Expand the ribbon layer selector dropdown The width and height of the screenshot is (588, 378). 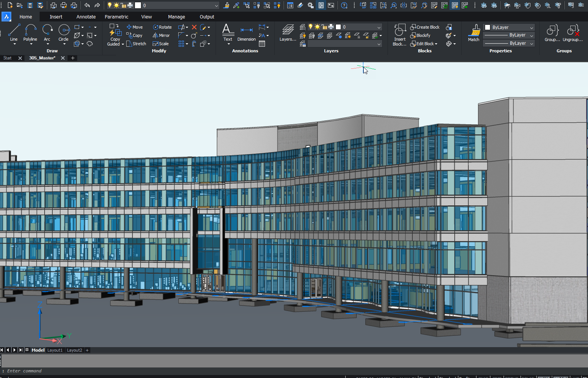point(379,27)
